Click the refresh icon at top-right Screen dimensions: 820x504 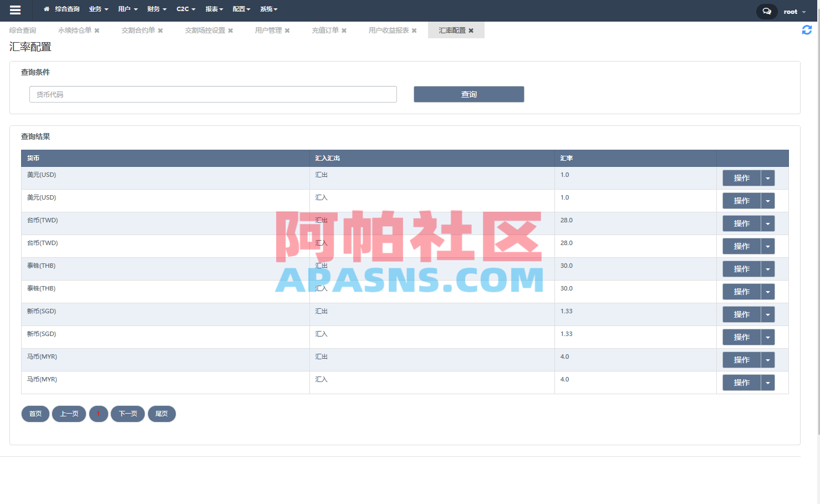pos(807,29)
